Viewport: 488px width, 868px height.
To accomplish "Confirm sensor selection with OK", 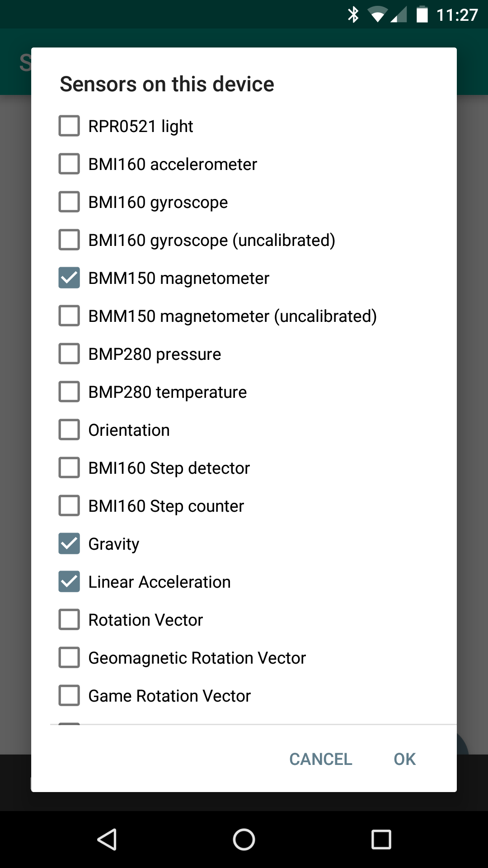I will (x=404, y=759).
